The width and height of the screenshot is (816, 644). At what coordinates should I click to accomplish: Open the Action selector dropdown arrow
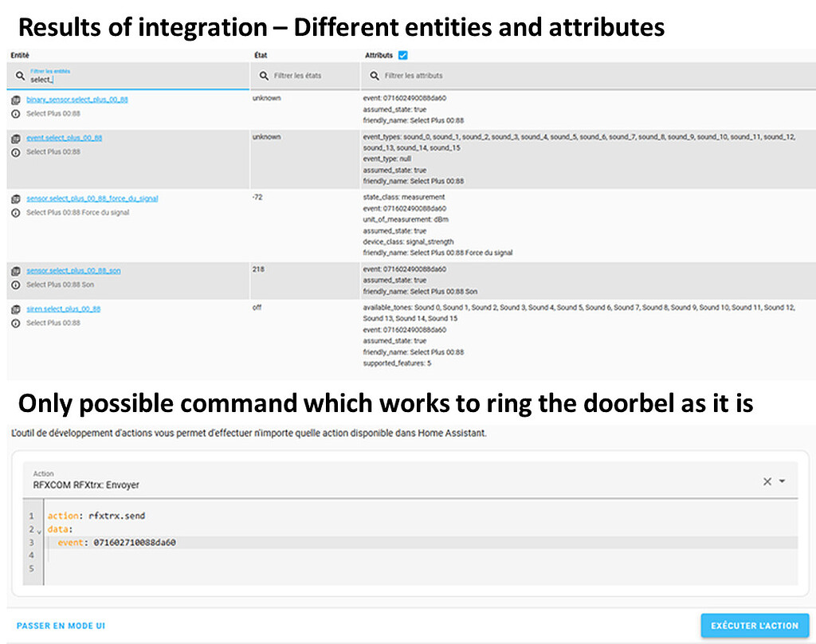click(782, 481)
